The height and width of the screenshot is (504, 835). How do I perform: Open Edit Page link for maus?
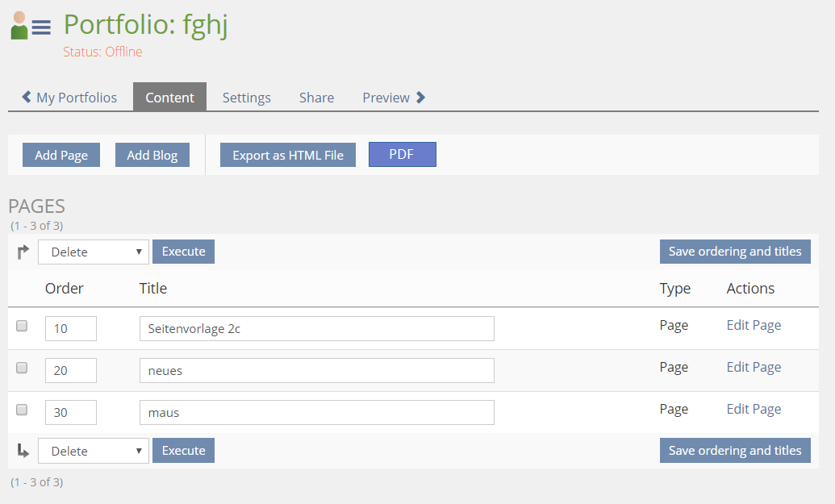click(x=754, y=409)
